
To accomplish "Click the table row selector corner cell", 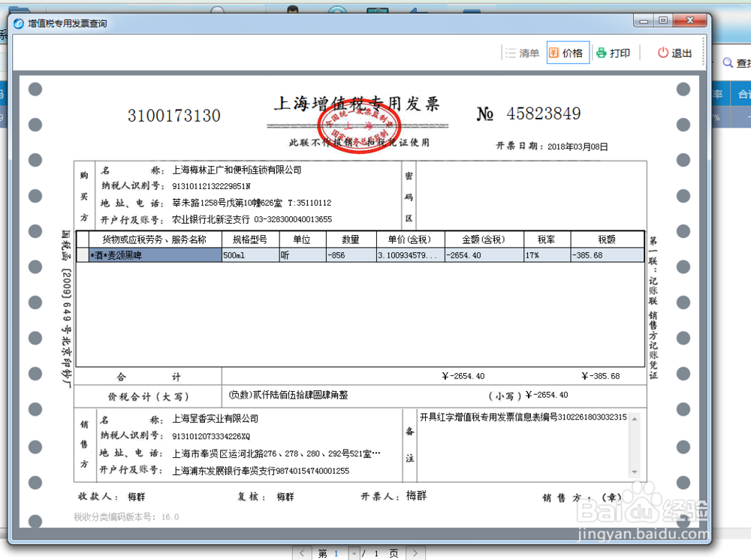I will (x=83, y=239).
